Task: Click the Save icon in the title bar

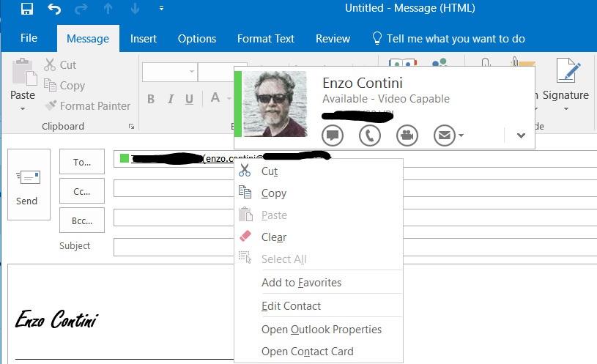Action: pyautogui.click(x=27, y=9)
